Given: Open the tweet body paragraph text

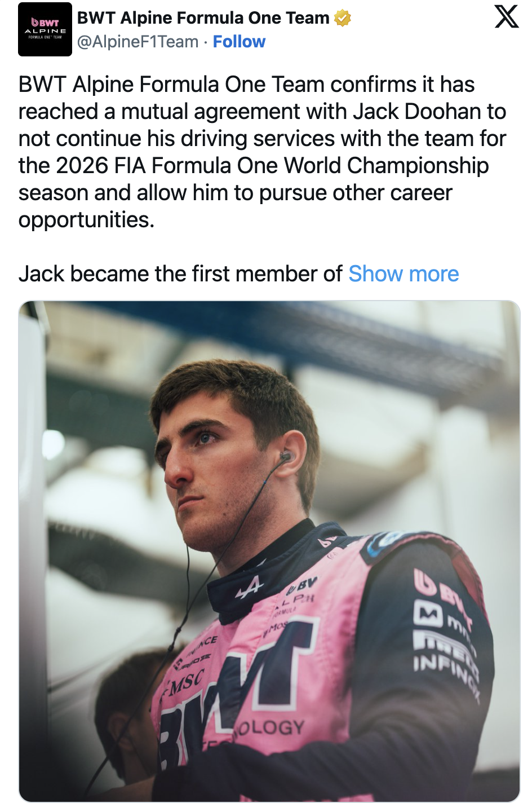Looking at the screenshot, I should point(263,152).
